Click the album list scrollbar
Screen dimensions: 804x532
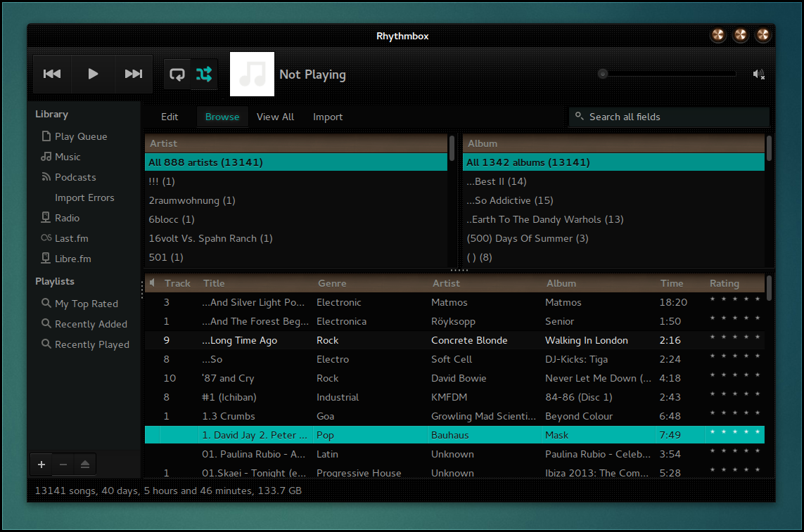click(769, 148)
